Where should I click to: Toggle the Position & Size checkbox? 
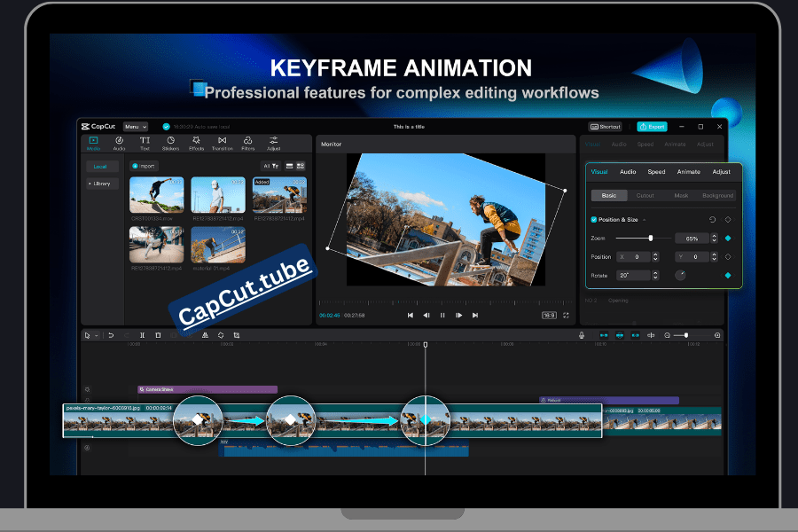594,219
